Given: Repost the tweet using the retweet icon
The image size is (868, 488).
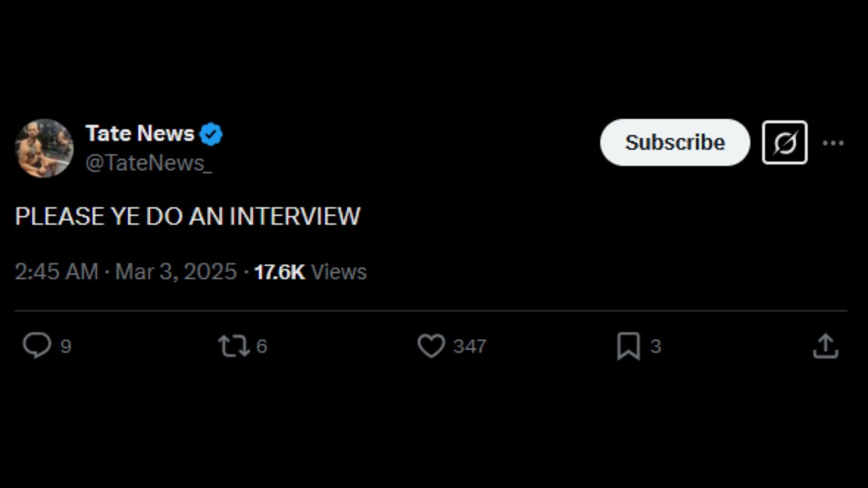Looking at the screenshot, I should tap(233, 346).
